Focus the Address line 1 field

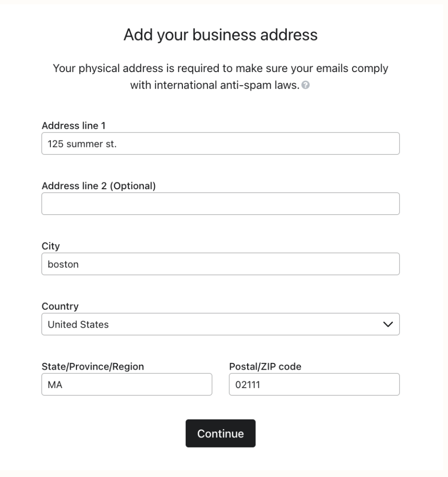pyautogui.click(x=220, y=144)
